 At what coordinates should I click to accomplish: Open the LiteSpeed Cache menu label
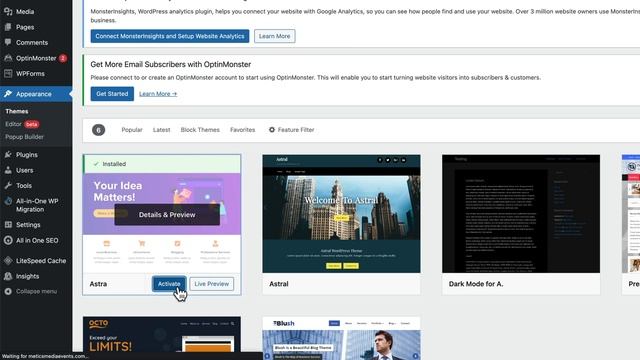[x=41, y=260]
